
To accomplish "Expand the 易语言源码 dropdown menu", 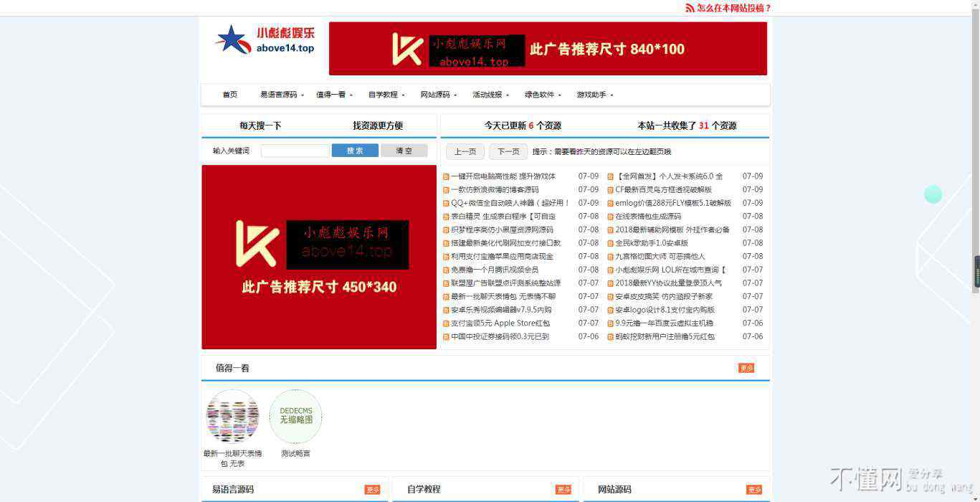I will click(282, 95).
